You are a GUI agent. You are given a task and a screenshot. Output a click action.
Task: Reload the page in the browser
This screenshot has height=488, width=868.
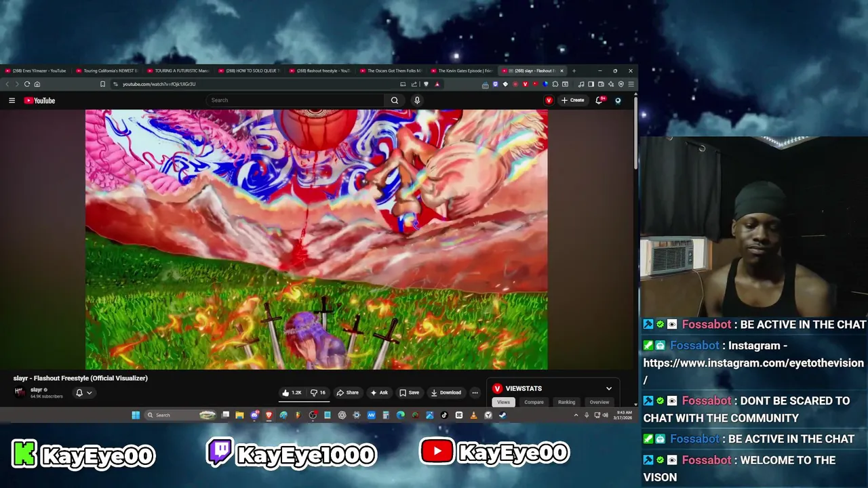point(27,84)
